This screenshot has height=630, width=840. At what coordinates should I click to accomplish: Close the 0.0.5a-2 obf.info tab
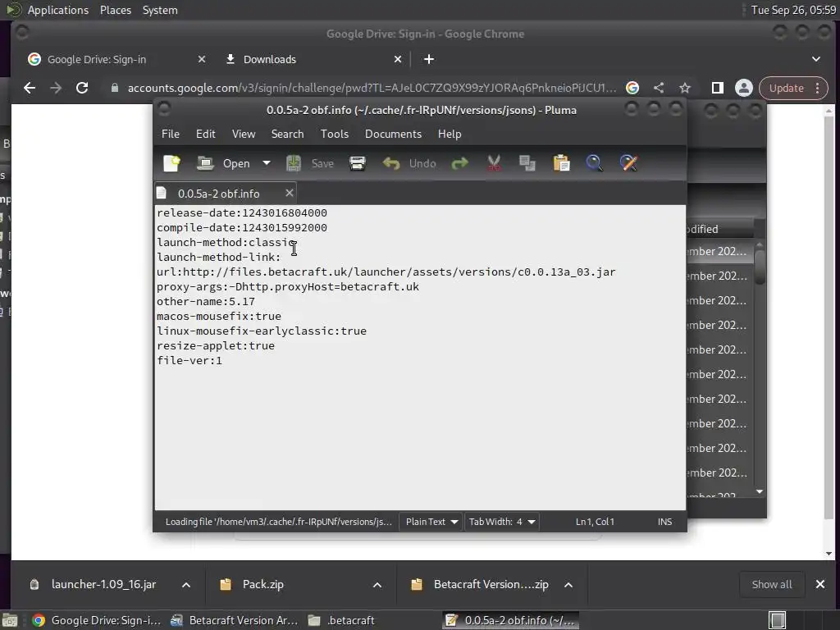point(290,193)
